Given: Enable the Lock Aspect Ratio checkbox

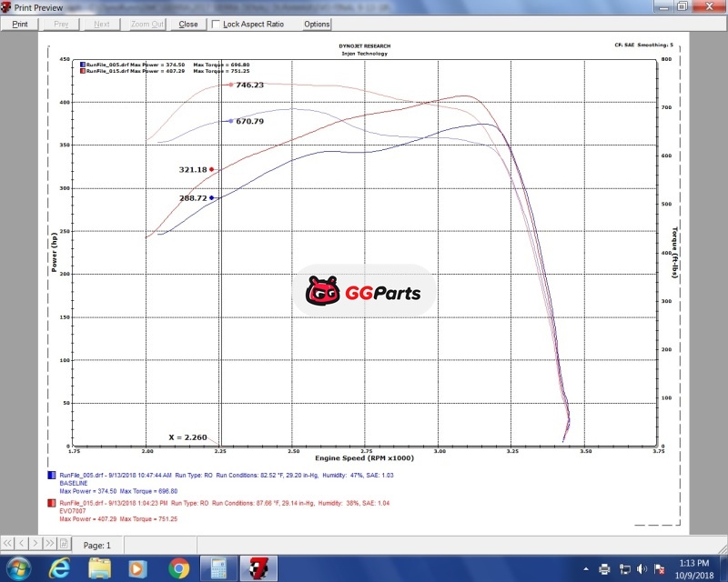Looking at the screenshot, I should 216,25.
